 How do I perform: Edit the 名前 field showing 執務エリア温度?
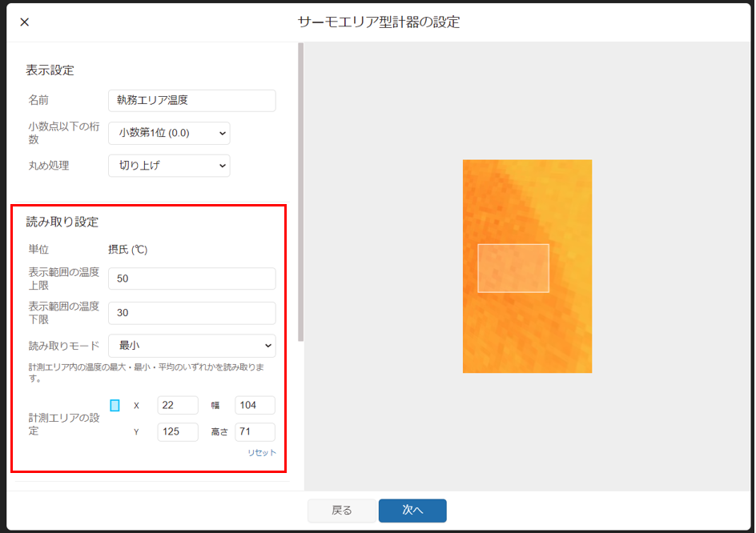click(x=192, y=100)
